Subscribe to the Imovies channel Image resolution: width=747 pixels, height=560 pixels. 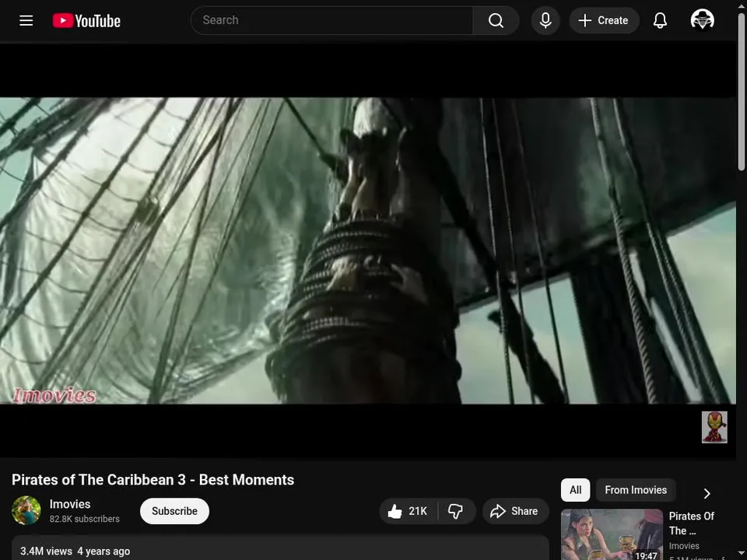(174, 511)
